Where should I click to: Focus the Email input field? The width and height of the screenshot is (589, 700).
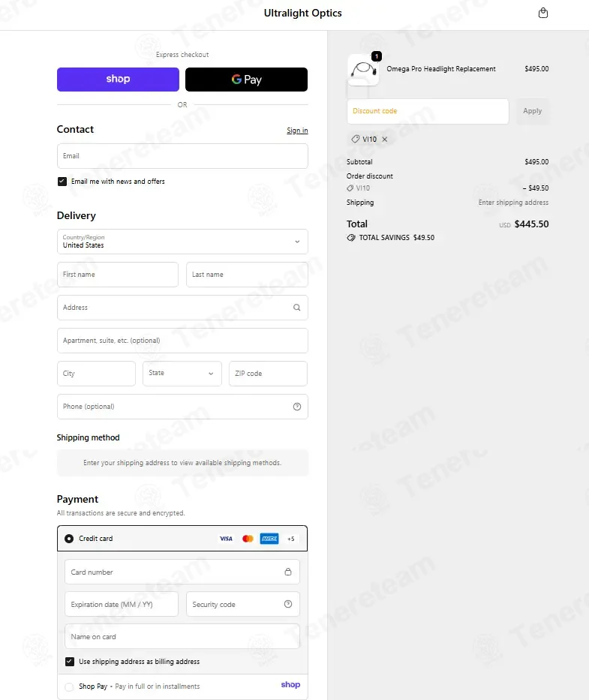[182, 156]
